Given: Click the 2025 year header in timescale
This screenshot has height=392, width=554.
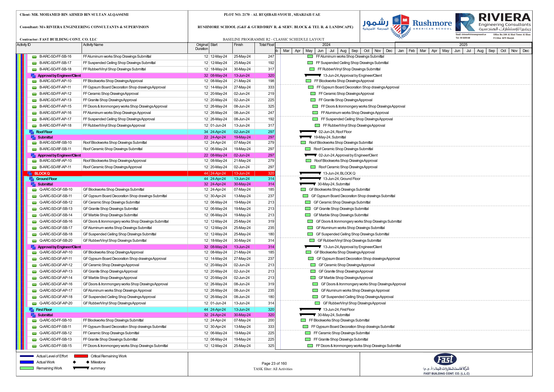Looking at the screenshot, I should pos(463,45).
